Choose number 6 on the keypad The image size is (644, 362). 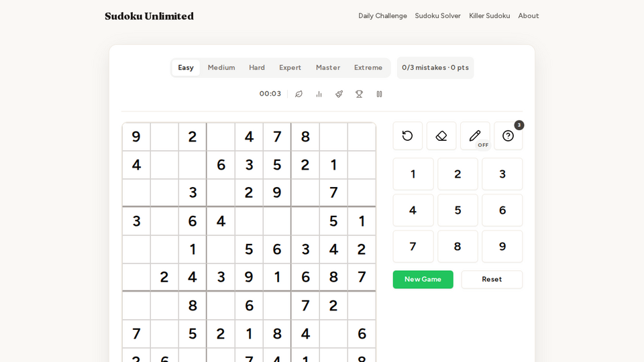502,210
